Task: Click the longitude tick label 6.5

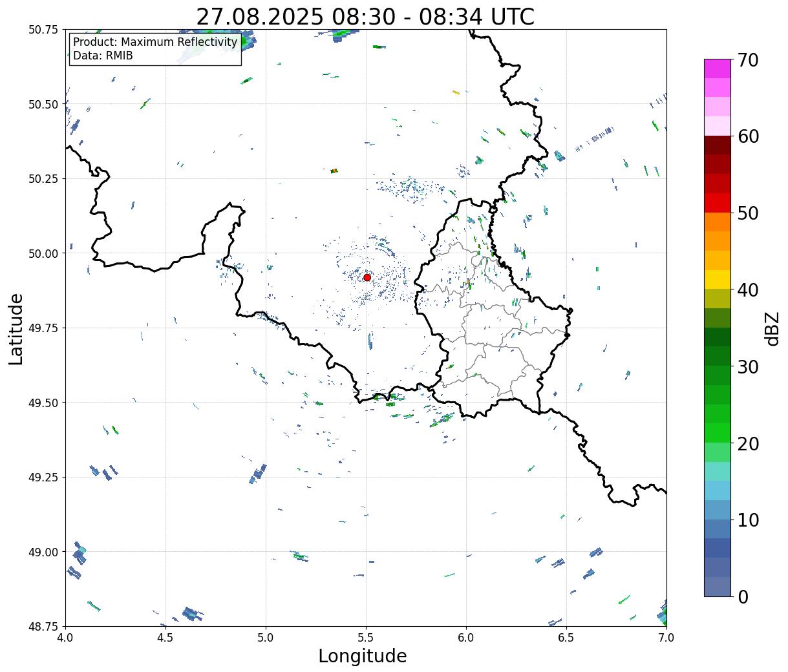Action: [566, 637]
